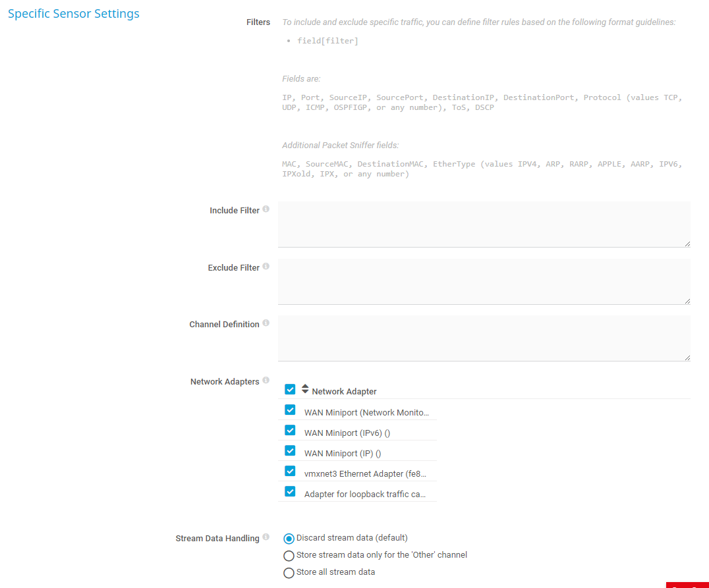This screenshot has width=709, height=588.
Task: Show help icon for Stream Data Handling
Action: coord(266,537)
